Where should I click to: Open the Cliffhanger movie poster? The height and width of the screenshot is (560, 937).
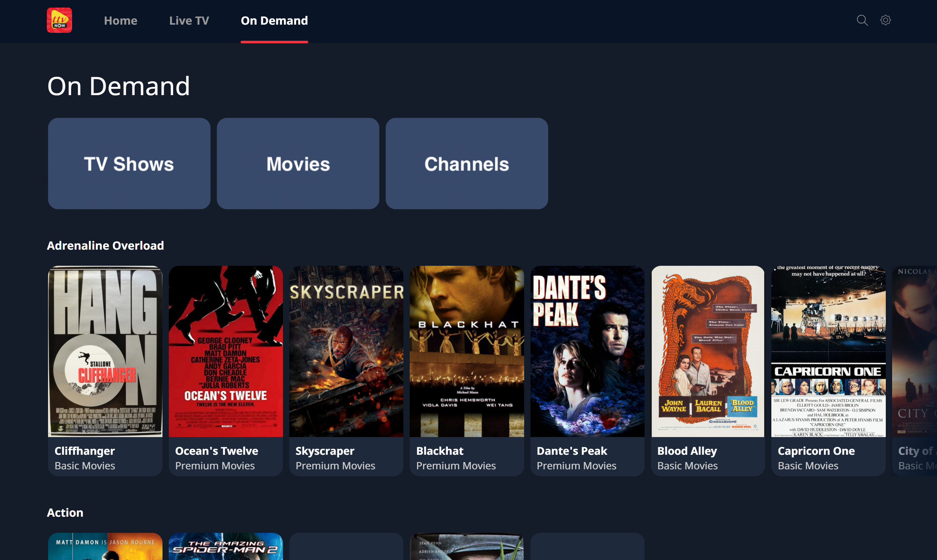[x=105, y=351]
